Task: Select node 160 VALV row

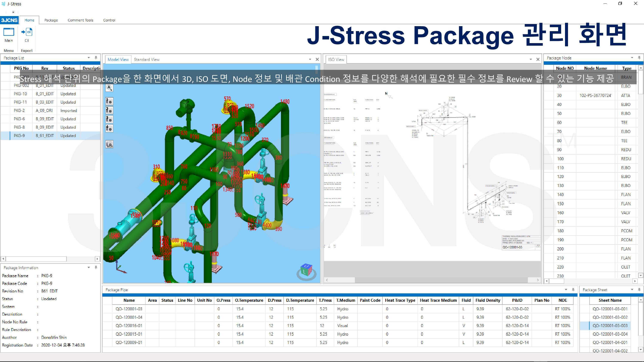Action: [591, 213]
